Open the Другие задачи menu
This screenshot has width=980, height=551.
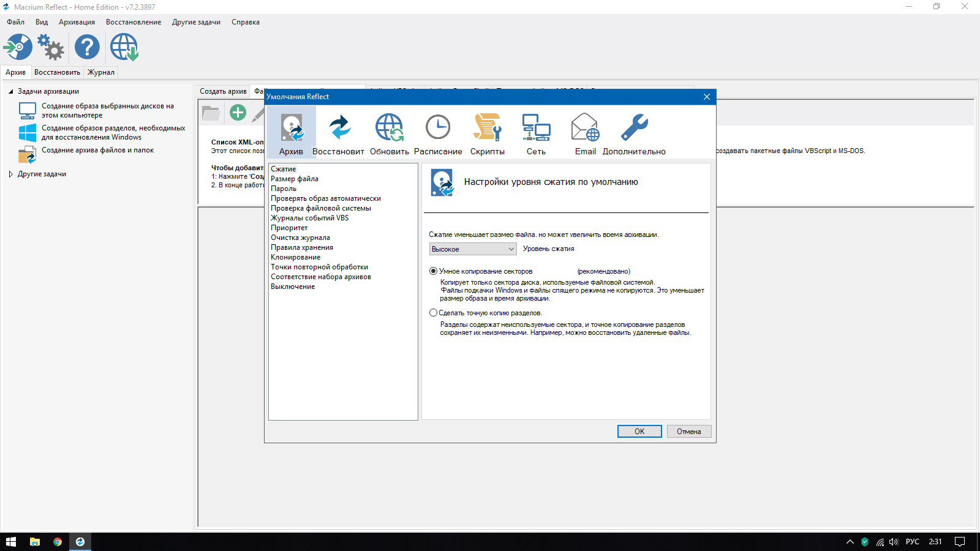[196, 22]
